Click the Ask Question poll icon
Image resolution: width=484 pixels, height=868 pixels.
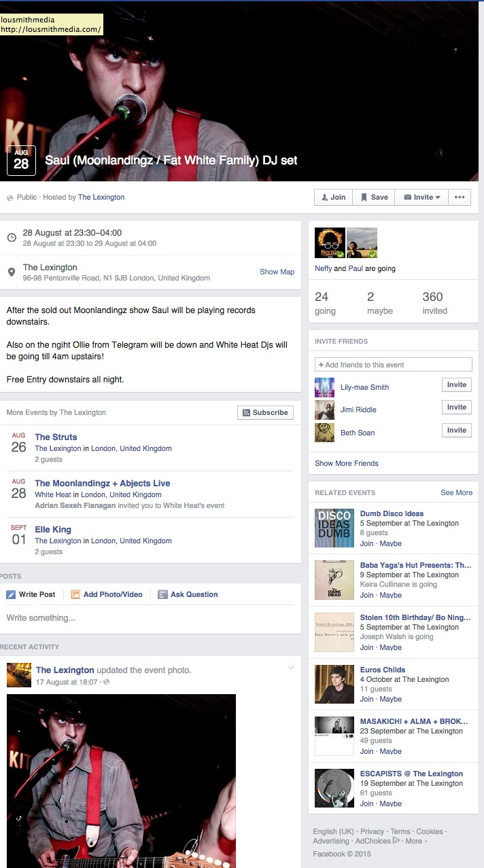pyautogui.click(x=162, y=594)
